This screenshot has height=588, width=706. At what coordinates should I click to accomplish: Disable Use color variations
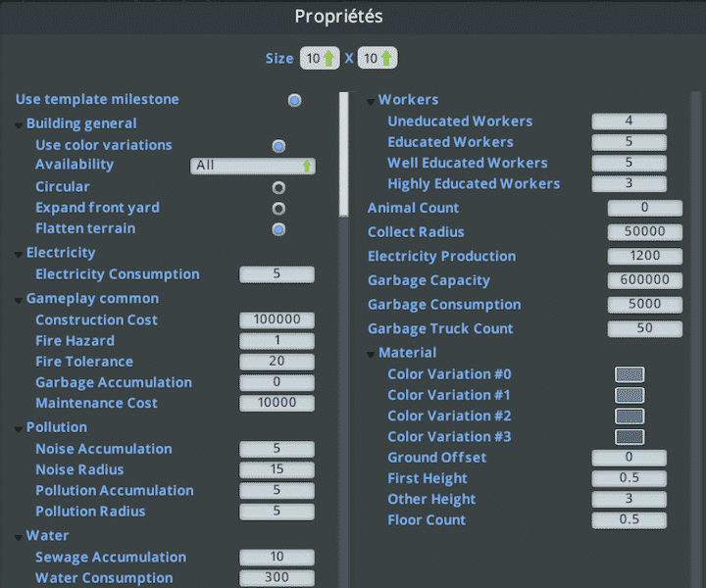[x=278, y=146]
